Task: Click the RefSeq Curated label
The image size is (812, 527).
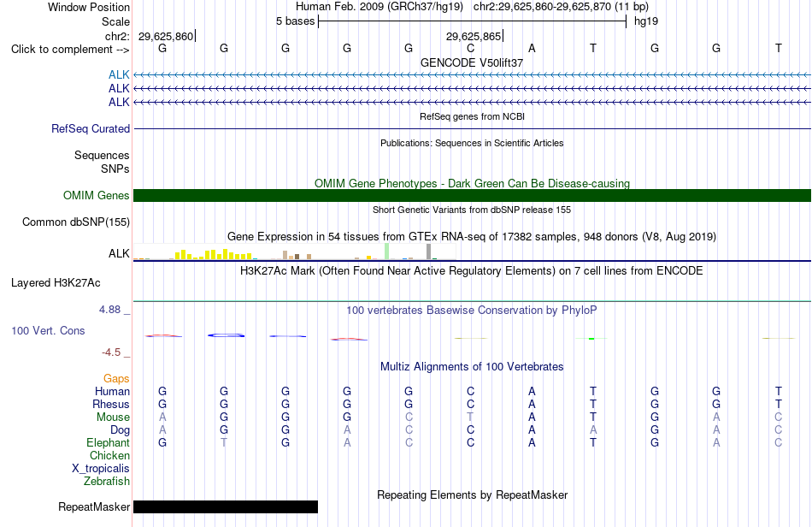Action: click(x=91, y=128)
